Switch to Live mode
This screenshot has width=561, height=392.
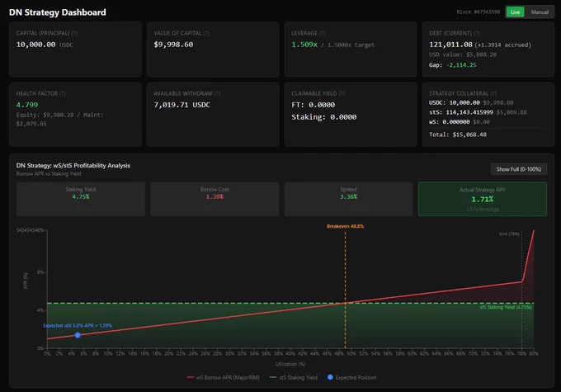pos(515,12)
